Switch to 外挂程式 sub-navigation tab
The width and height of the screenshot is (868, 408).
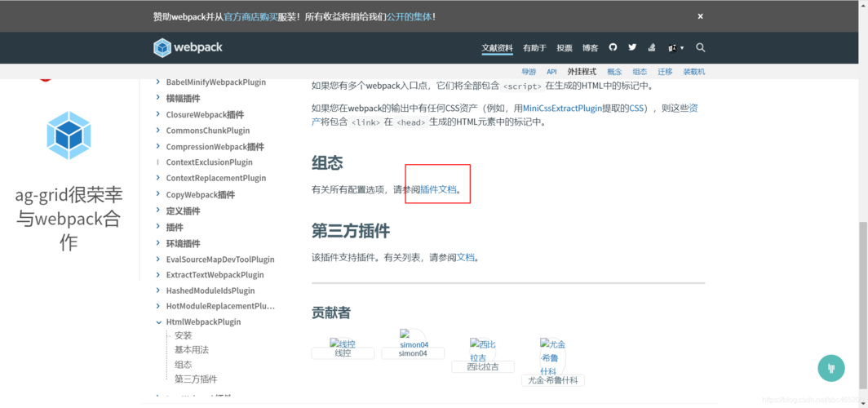click(582, 72)
